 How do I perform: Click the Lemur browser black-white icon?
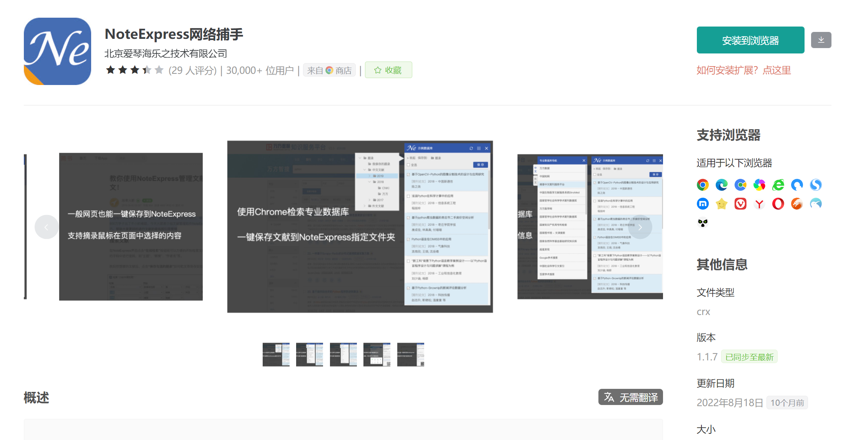[x=703, y=222]
